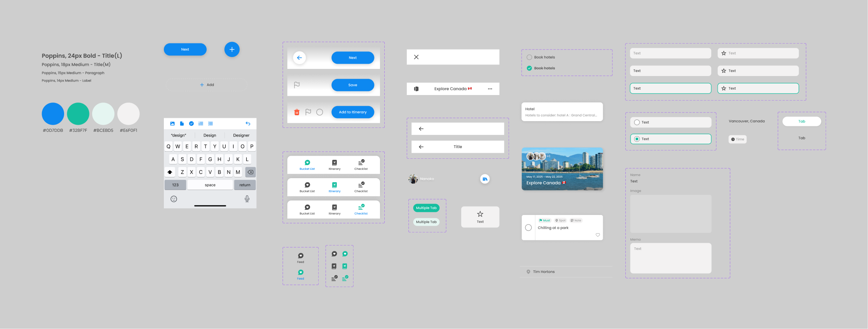Pick the mint #BCEBD5 color swatch
This screenshot has width=868, height=329.
(x=103, y=114)
